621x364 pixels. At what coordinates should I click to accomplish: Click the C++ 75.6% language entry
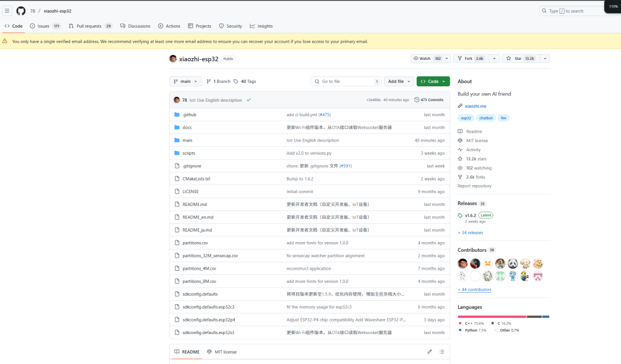pos(471,323)
